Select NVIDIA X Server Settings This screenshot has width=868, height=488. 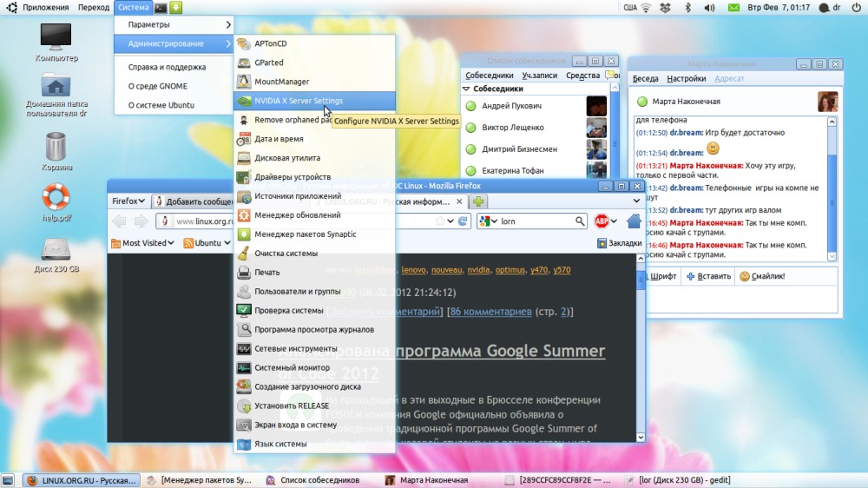pyautogui.click(x=314, y=101)
